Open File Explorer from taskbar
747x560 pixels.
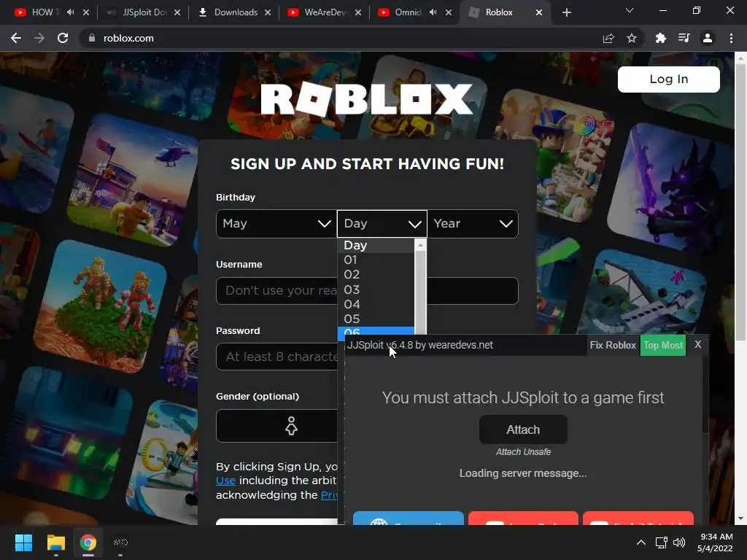click(55, 542)
